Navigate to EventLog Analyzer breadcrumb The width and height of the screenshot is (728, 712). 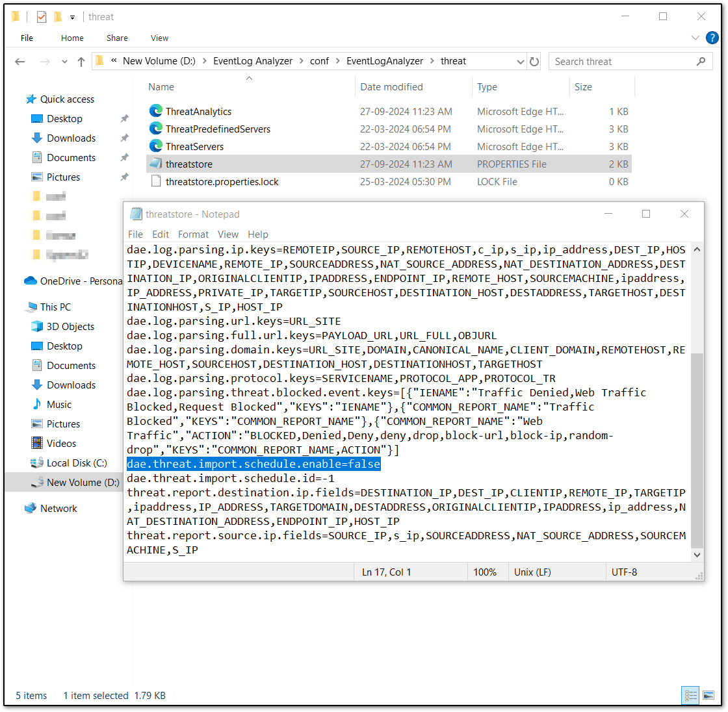(253, 61)
